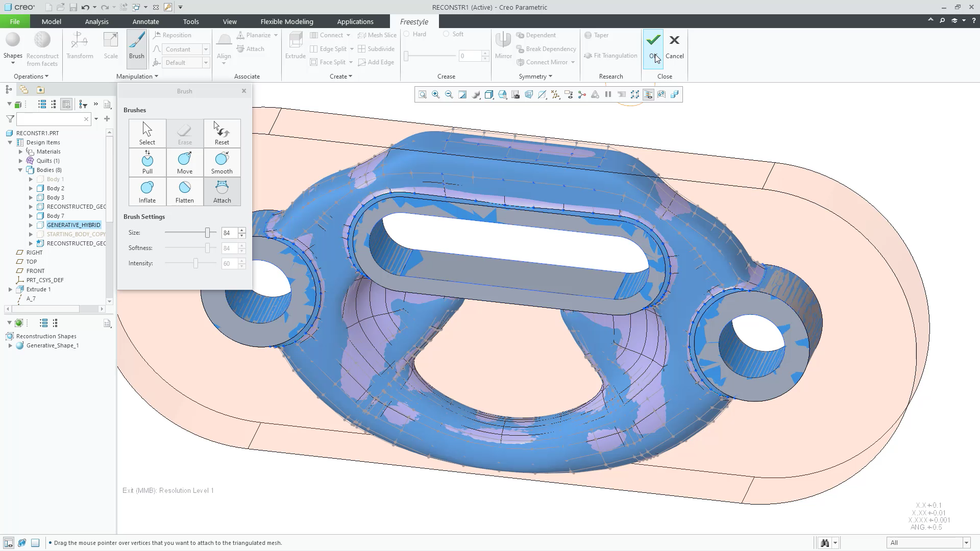This screenshot has height=551, width=980.
Task: Toggle tree columns display button
Action: (x=66, y=105)
